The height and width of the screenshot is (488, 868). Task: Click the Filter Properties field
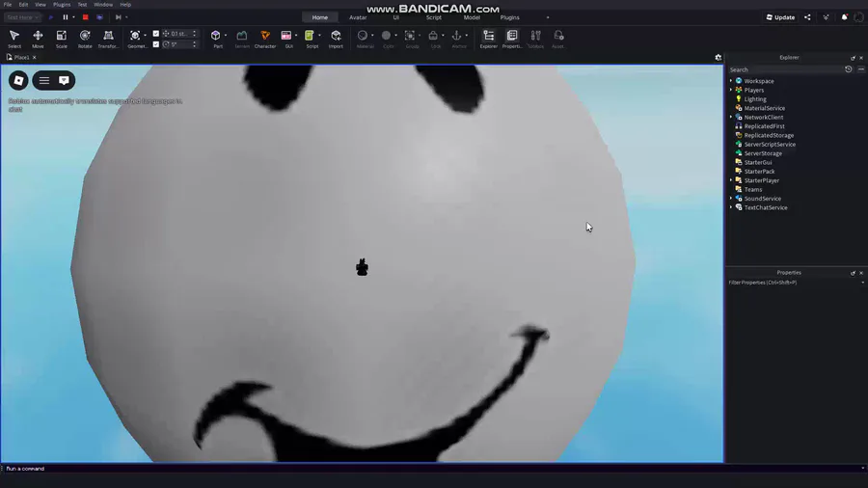pos(795,283)
